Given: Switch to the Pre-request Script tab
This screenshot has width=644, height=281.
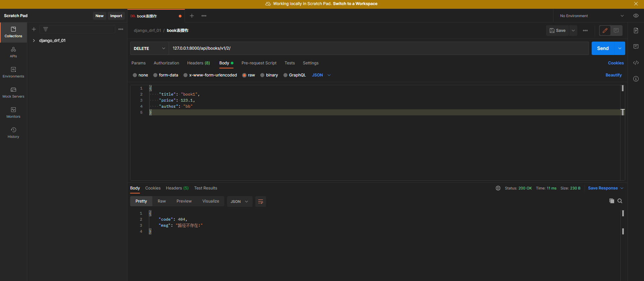Looking at the screenshot, I should 259,63.
